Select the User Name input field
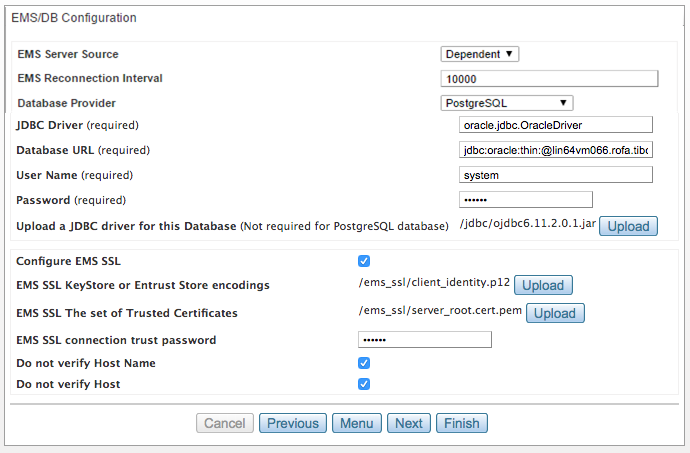 coord(555,175)
